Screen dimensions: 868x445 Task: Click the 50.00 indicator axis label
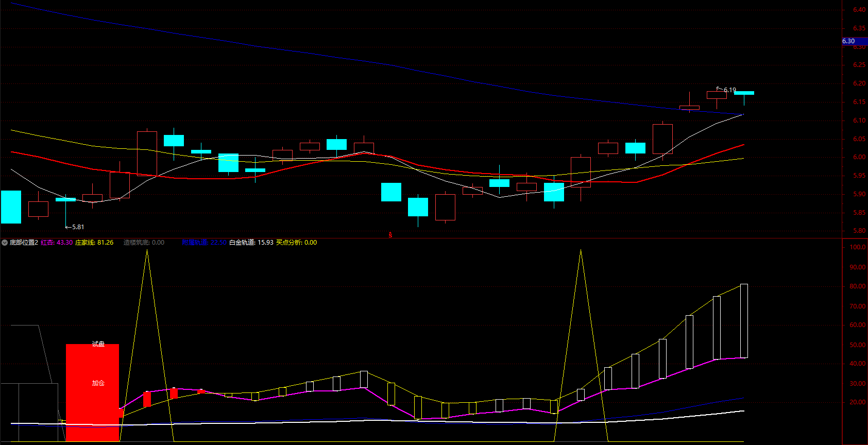pos(858,345)
